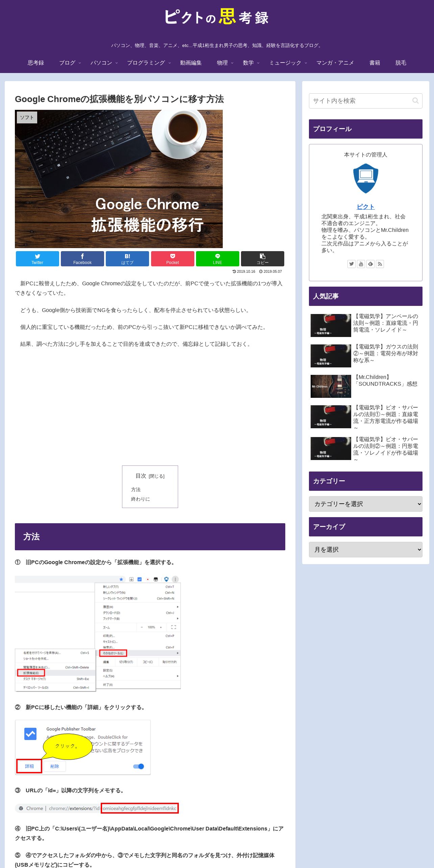Open 思考録 nav item

point(36,63)
